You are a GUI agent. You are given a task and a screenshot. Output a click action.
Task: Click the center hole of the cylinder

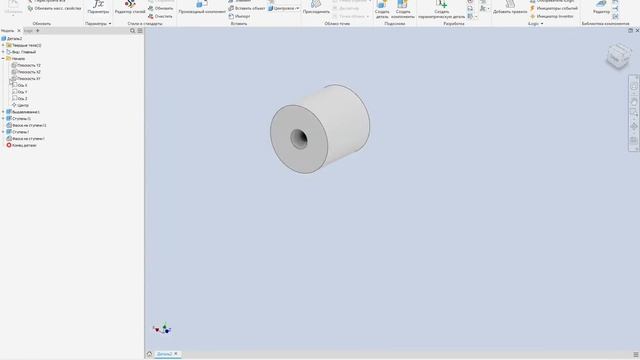[x=299, y=139]
